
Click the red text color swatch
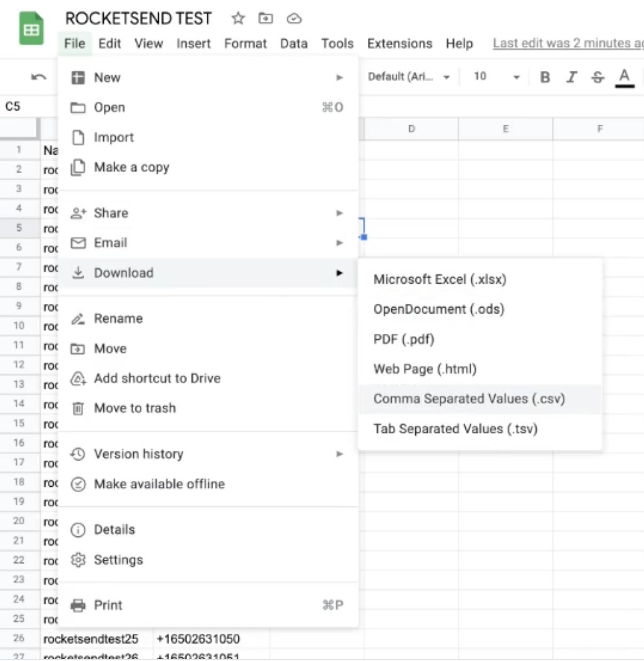624,77
